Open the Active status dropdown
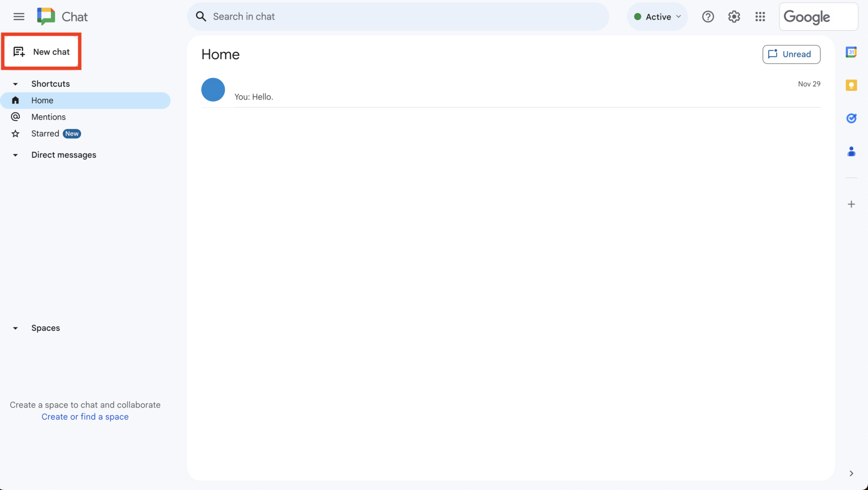The width and height of the screenshot is (868, 490). 657,16
